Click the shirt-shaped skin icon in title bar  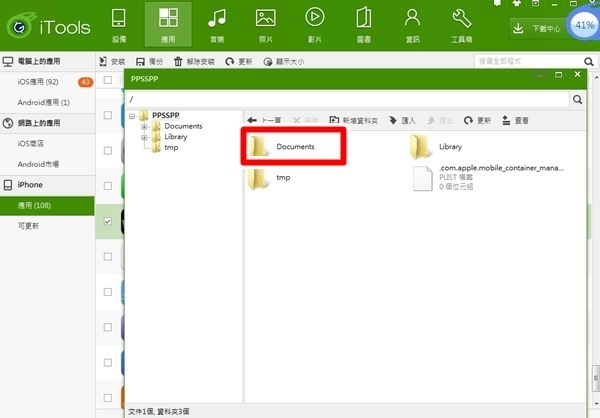click(x=517, y=3)
